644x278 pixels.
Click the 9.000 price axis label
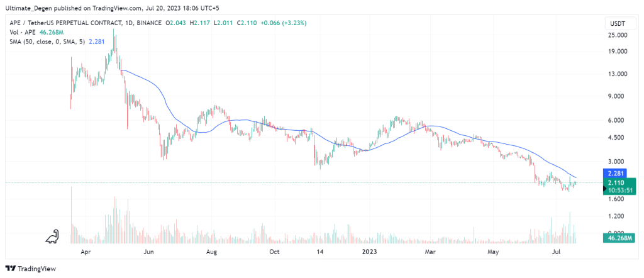point(618,96)
